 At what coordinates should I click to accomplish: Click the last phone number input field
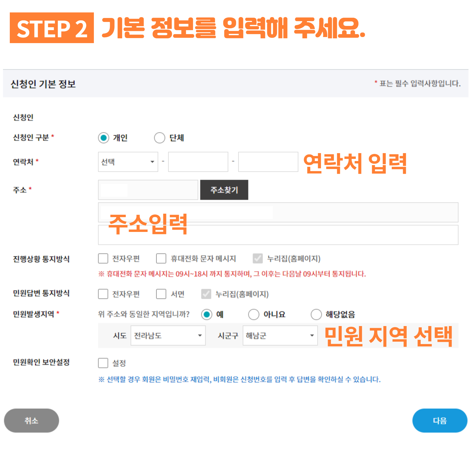click(x=268, y=162)
